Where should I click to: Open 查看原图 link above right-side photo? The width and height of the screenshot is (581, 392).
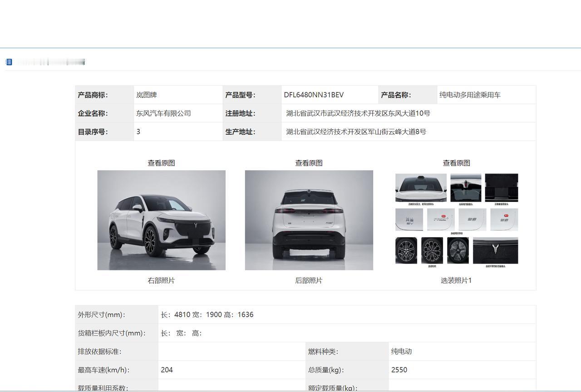[x=161, y=163]
